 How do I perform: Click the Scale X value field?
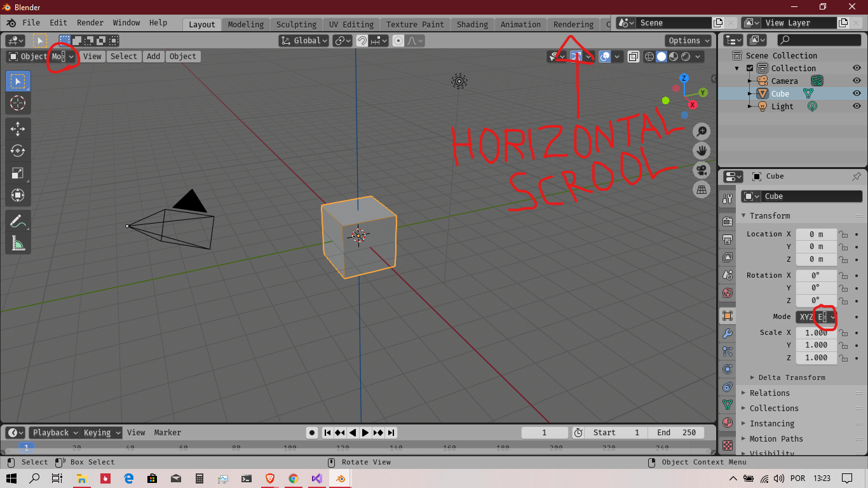816,332
